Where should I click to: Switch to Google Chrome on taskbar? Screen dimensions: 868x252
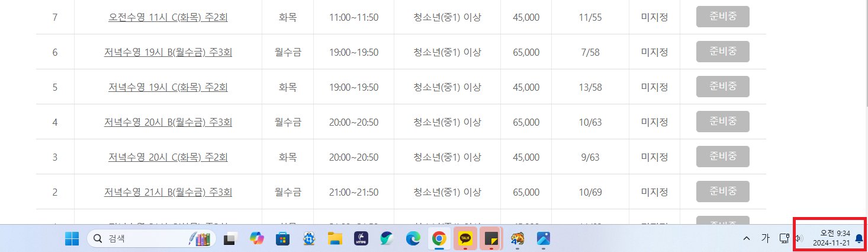[x=439, y=238]
